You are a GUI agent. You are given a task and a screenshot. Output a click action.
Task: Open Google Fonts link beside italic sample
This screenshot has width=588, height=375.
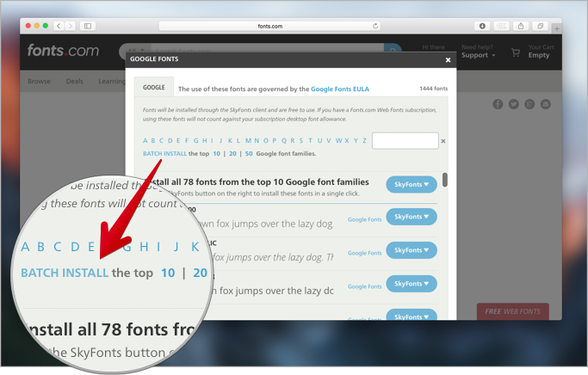click(x=364, y=253)
